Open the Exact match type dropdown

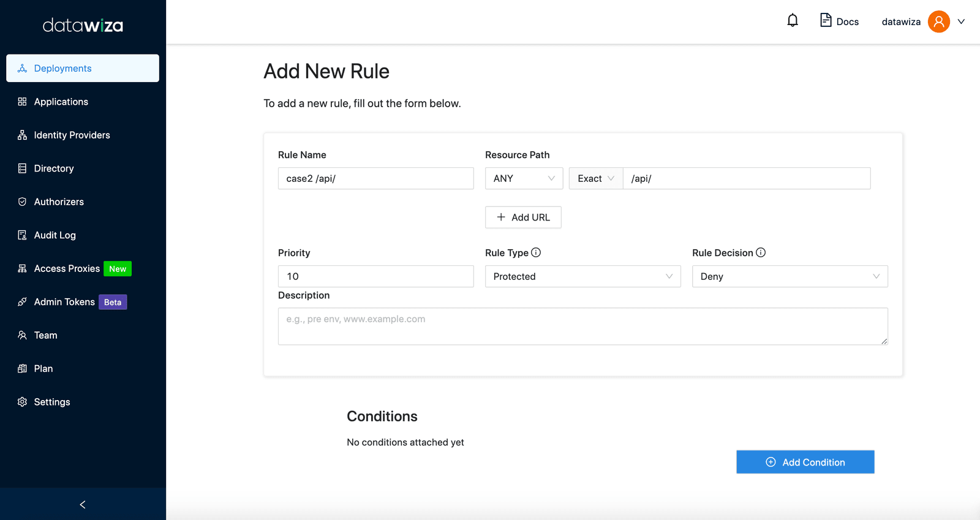click(596, 178)
